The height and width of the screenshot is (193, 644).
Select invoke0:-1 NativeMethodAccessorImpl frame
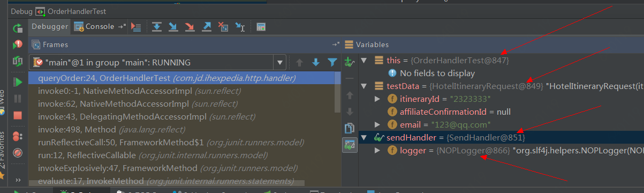coord(181,91)
